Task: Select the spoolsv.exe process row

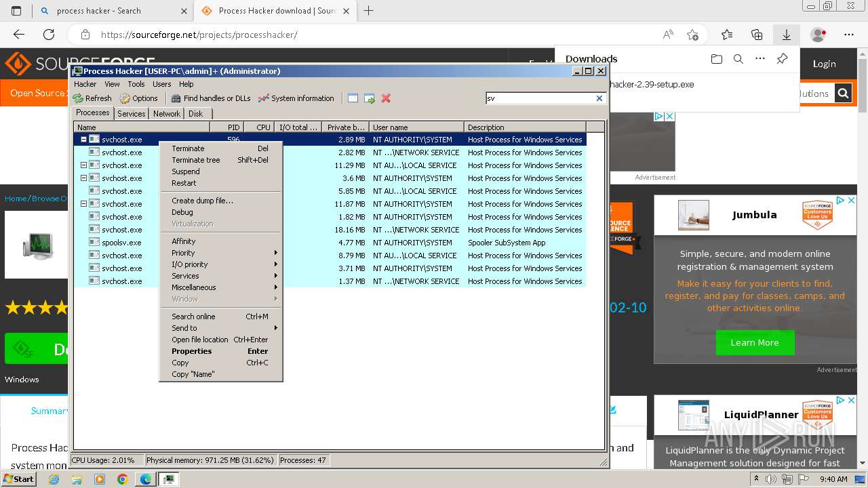Action: click(330, 243)
